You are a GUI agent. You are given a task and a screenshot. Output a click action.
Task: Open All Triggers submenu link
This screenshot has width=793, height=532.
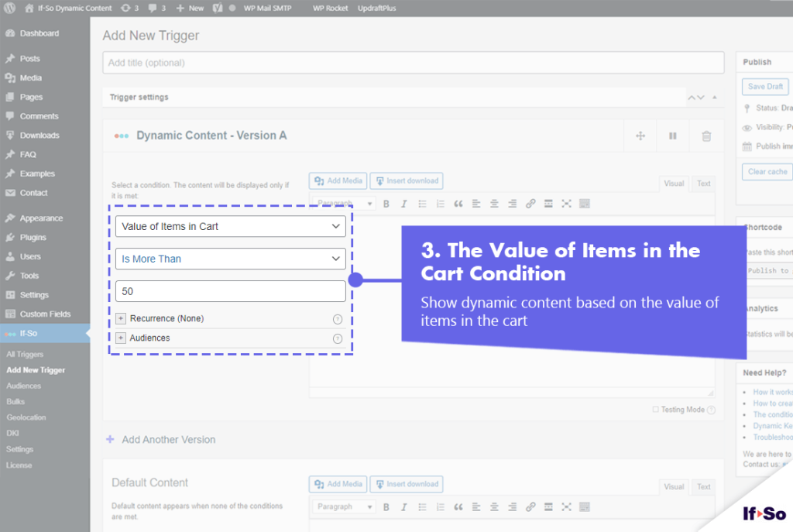[x=25, y=355]
